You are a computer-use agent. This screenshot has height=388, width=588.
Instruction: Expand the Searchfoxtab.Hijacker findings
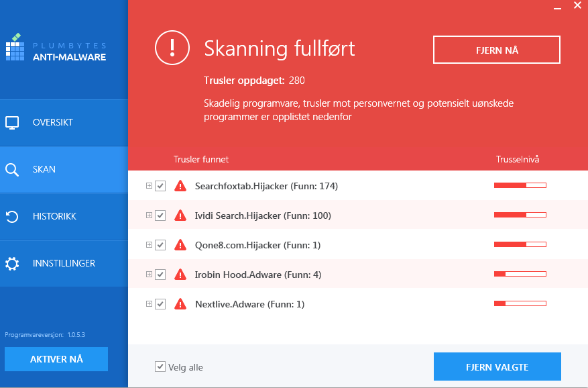click(149, 185)
